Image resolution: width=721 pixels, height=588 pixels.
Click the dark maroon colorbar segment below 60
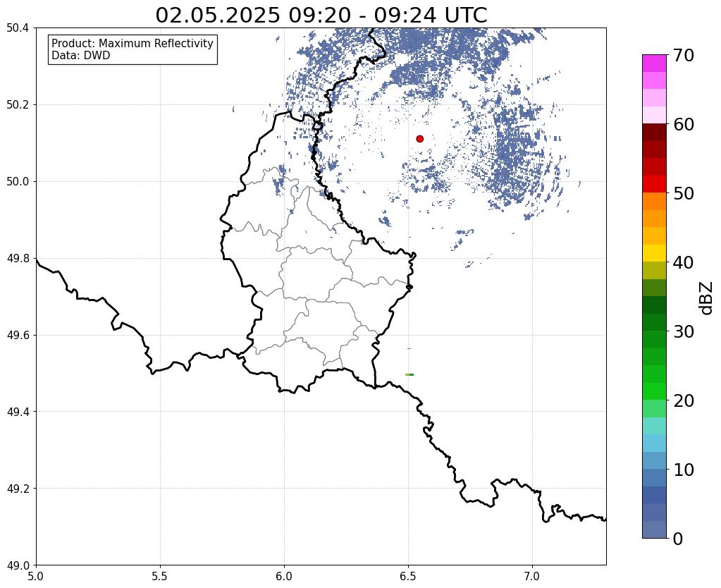point(654,133)
